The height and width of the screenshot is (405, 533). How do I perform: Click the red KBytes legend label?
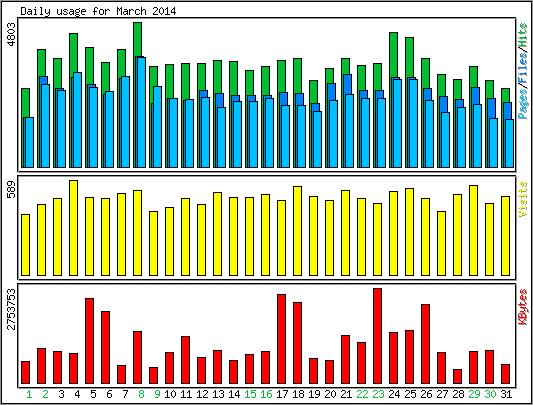click(523, 306)
